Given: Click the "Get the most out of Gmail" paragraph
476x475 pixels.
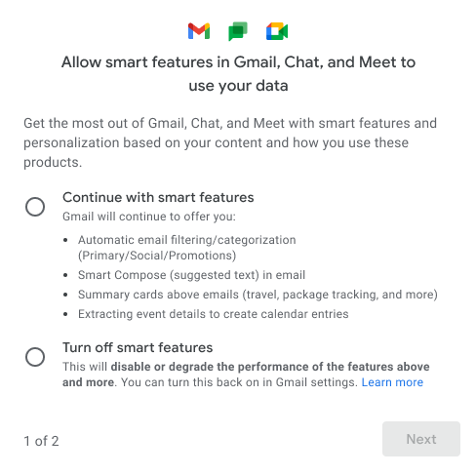Looking at the screenshot, I should click(x=230, y=142).
